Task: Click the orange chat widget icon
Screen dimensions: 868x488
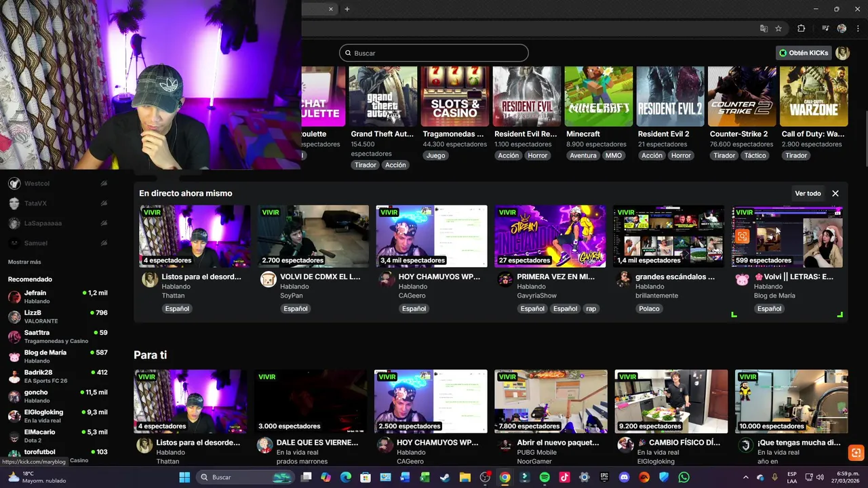Action: click(856, 452)
